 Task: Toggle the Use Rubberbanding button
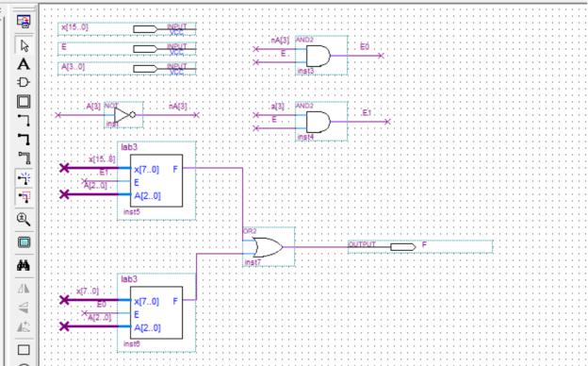point(24,178)
